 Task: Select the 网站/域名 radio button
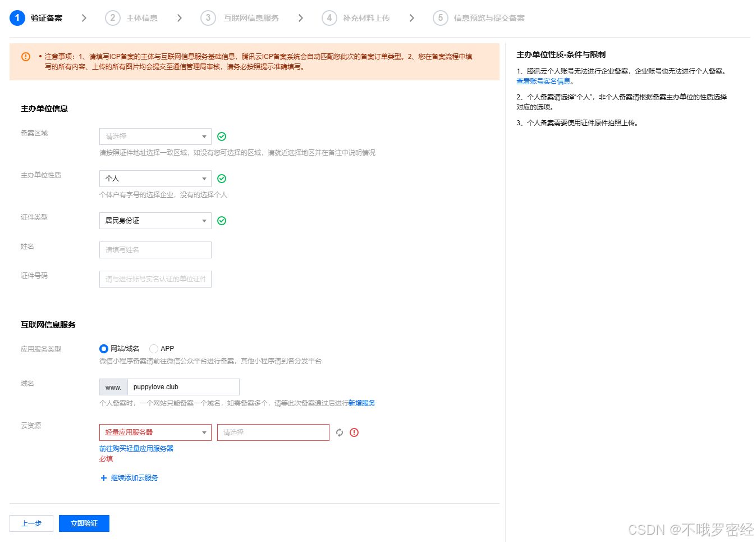tap(103, 348)
